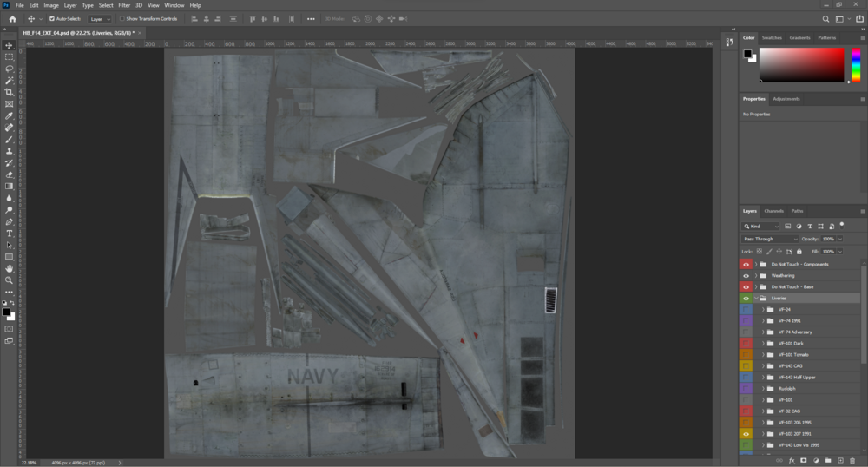
Task: Delete layer using trash icon
Action: pos(852,460)
